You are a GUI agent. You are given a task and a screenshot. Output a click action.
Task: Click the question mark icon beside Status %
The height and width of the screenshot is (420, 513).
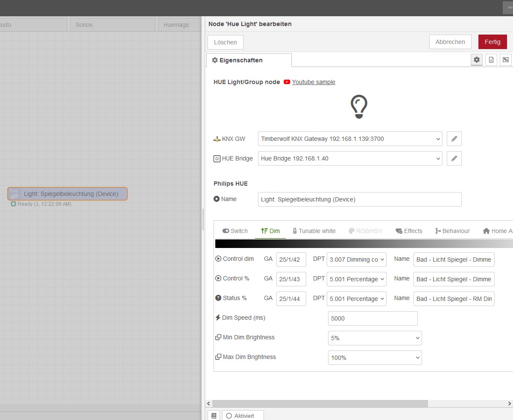coord(218,298)
